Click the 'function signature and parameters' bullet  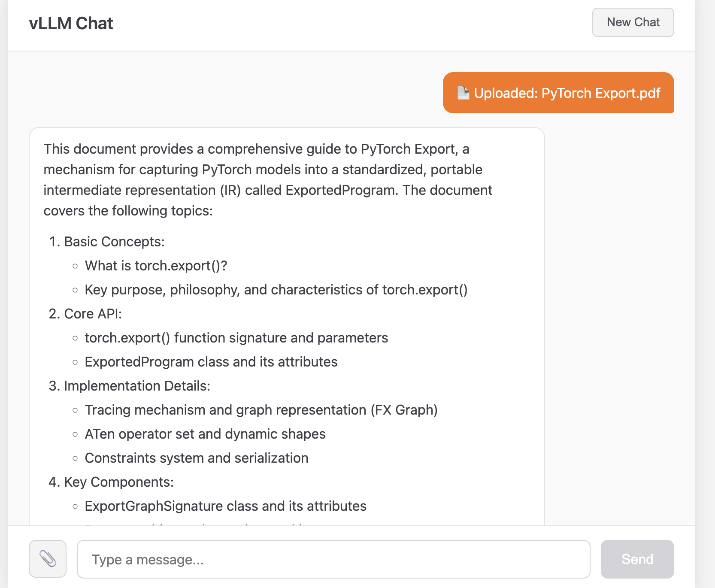(x=236, y=338)
